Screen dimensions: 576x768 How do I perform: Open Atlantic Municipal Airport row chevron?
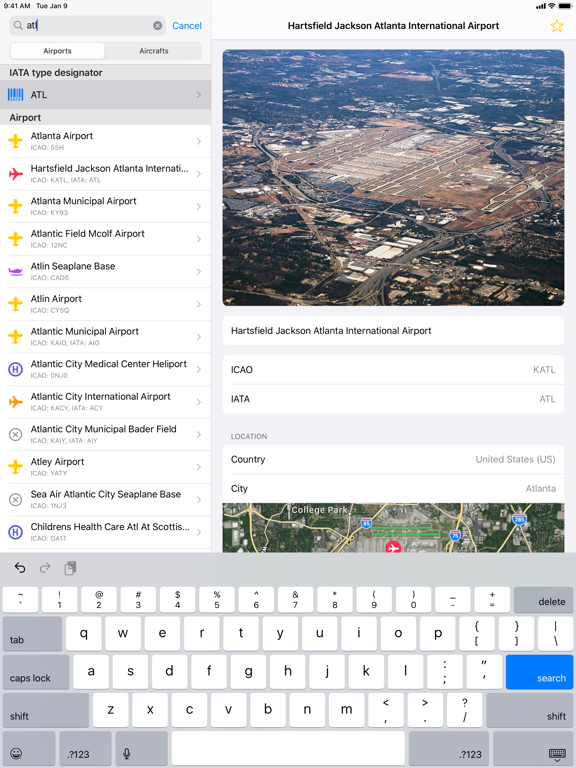coord(199,336)
